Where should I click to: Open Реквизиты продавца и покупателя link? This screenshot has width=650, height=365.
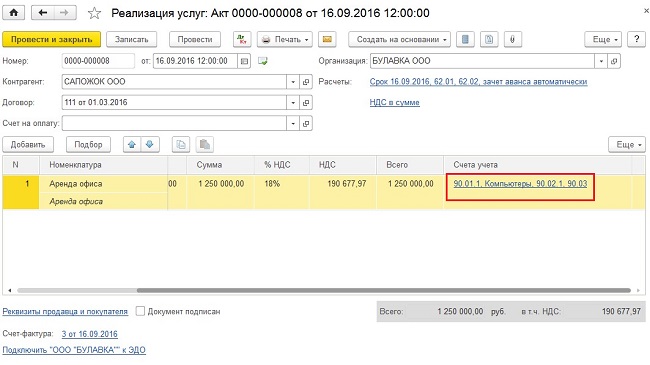pos(65,311)
